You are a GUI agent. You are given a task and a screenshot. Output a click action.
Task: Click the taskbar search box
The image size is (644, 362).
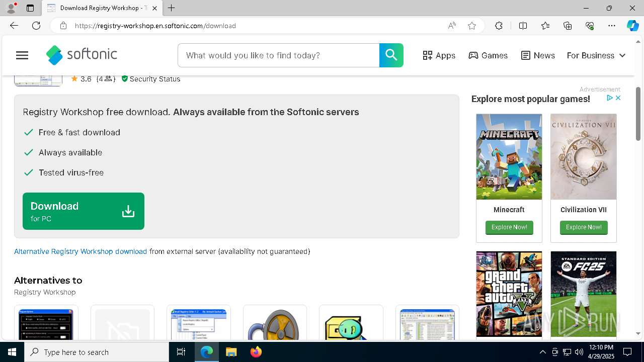pyautogui.click(x=97, y=352)
